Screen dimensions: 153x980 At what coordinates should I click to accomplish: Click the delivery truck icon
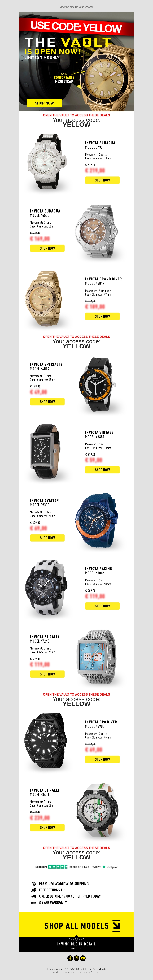coord(34,896)
